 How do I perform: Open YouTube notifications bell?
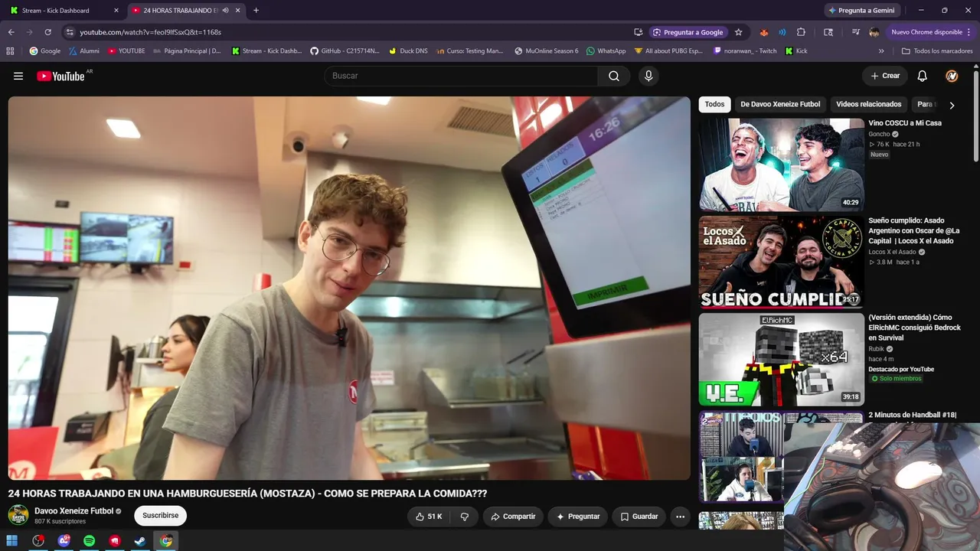(x=923, y=76)
